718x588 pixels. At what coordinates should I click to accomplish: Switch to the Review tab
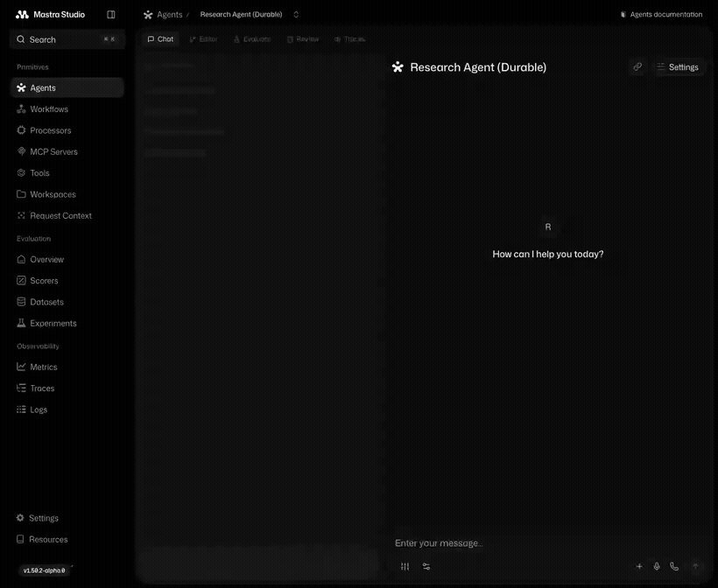click(x=303, y=39)
